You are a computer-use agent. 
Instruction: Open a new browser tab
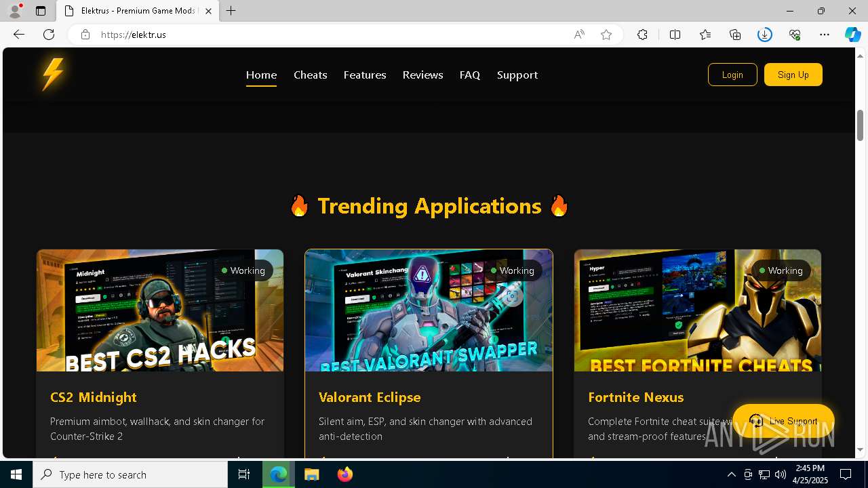click(231, 11)
